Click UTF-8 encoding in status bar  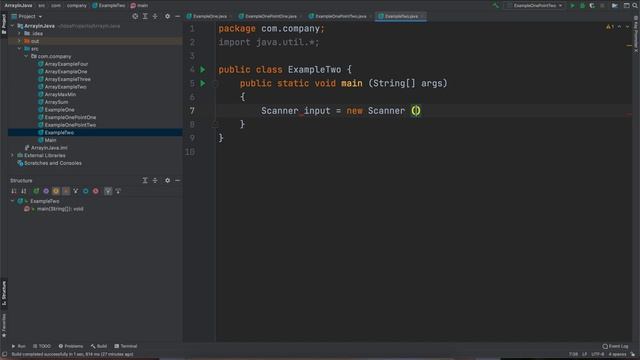[597, 354]
